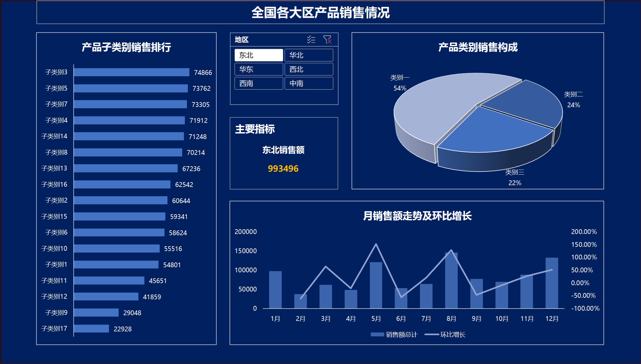Toggle the 西北 region filter on
The width and height of the screenshot is (641, 364).
309,69
